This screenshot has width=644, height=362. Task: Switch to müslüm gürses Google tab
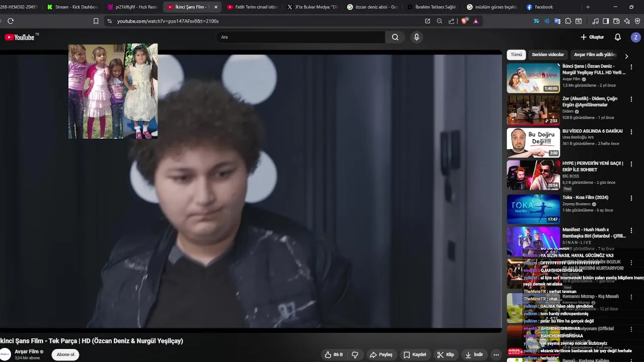pos(493,7)
